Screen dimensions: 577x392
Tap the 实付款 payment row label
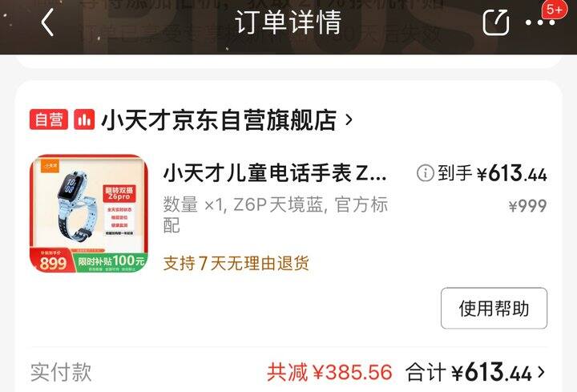[61, 372]
